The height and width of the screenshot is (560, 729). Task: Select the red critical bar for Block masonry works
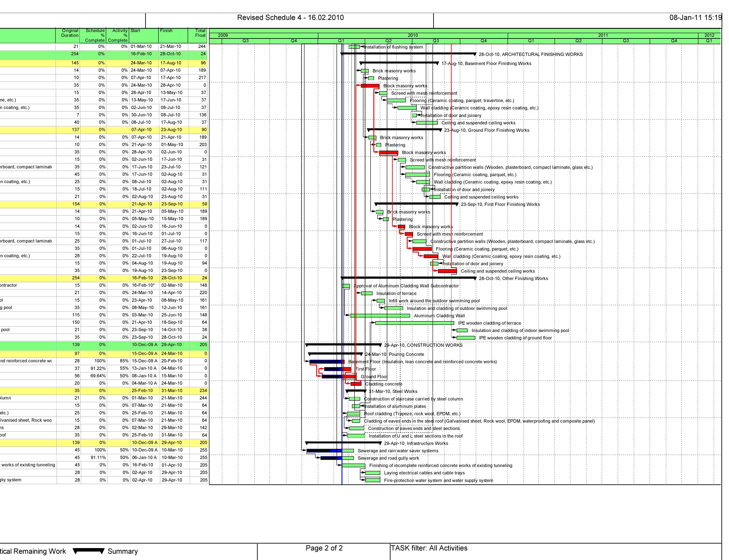pos(370,86)
